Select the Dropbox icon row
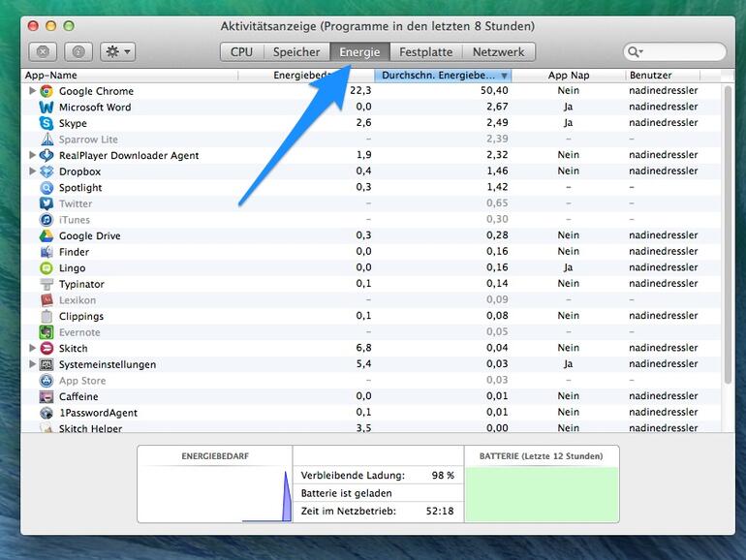The image size is (746, 560). pos(47,171)
